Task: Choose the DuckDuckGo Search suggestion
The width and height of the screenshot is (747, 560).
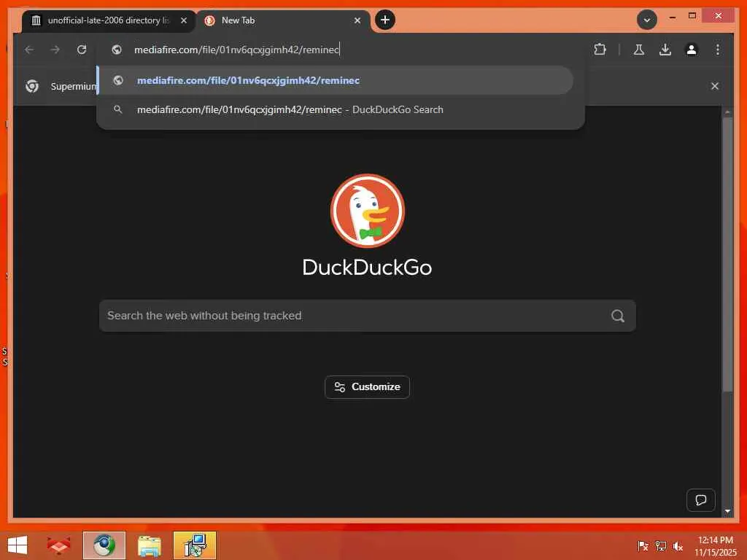Action: pyautogui.click(x=336, y=109)
